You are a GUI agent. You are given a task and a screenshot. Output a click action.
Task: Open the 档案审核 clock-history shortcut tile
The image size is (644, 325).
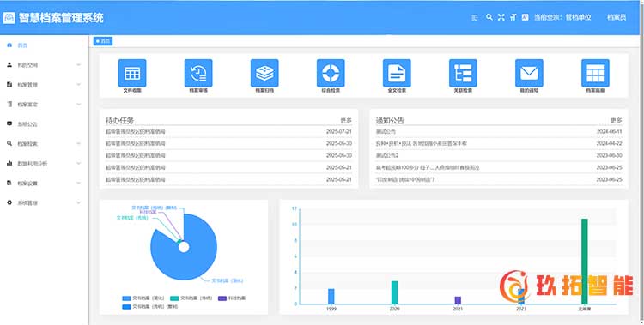198,73
